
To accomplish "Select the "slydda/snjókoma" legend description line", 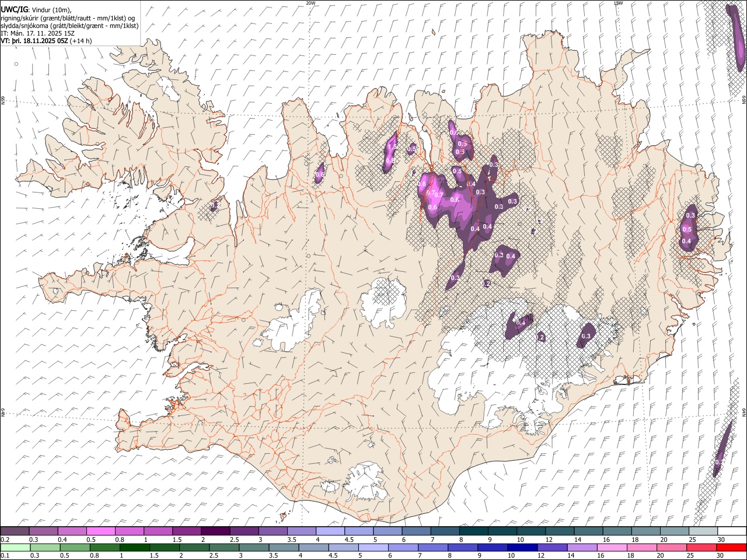I will point(69,26).
